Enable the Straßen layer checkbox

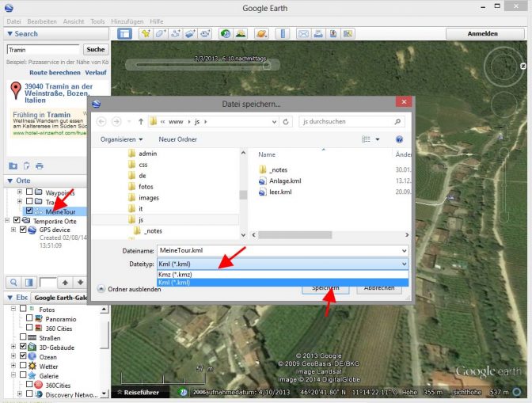(23, 336)
